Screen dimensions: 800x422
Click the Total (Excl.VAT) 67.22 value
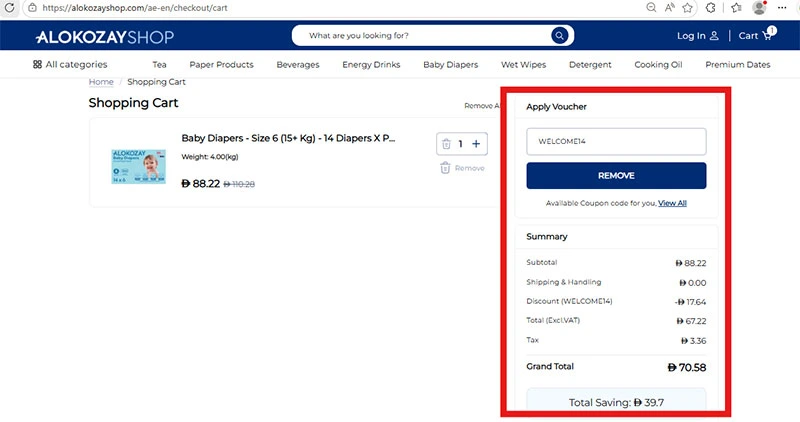click(691, 321)
